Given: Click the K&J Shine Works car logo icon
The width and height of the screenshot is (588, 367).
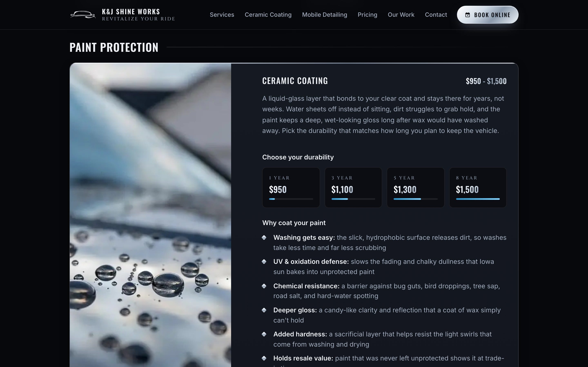Looking at the screenshot, I should point(83,14).
